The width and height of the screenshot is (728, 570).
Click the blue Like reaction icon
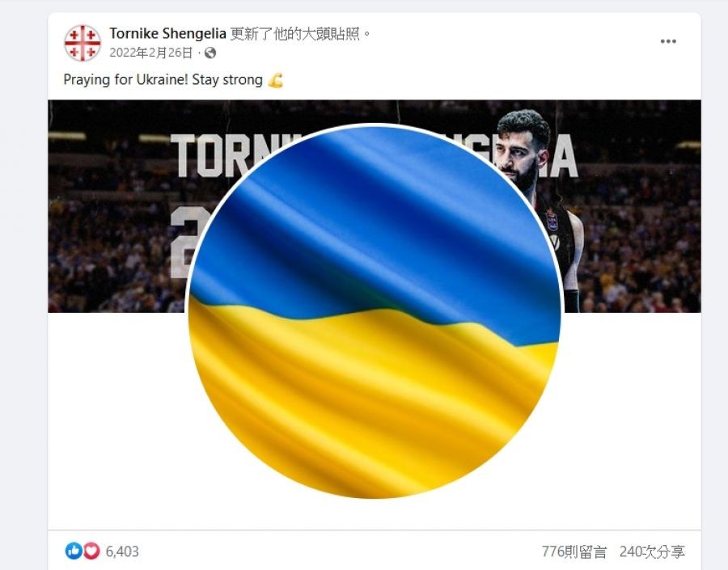click(x=74, y=551)
